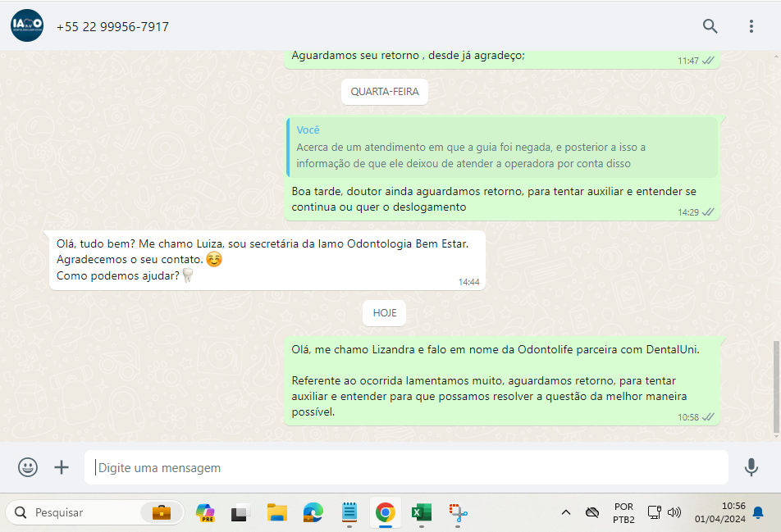Viewport: 781px width, 532px height.
Task: Open the Snipping Tool from taskbar
Action: [x=458, y=512]
